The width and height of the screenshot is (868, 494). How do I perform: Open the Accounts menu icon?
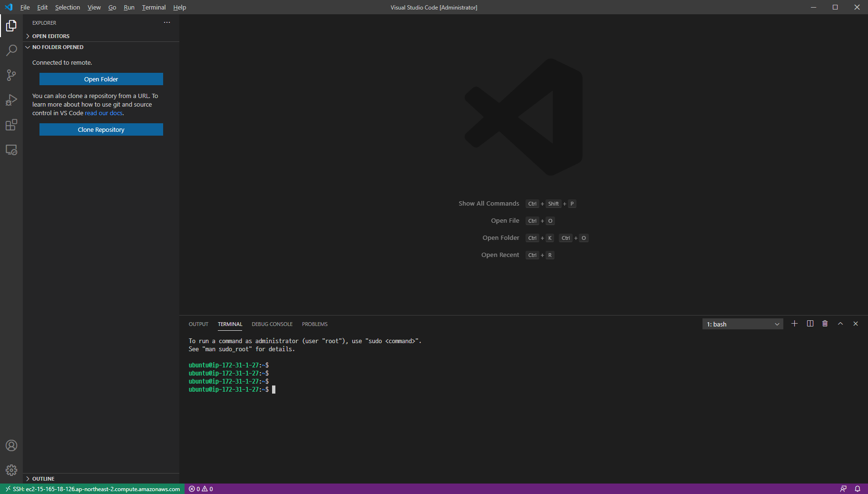click(11, 445)
